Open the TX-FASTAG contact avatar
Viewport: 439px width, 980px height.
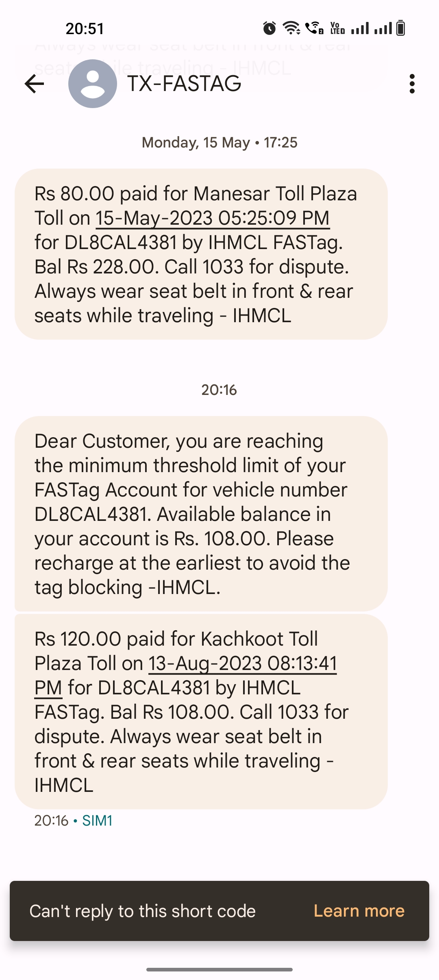tap(93, 84)
